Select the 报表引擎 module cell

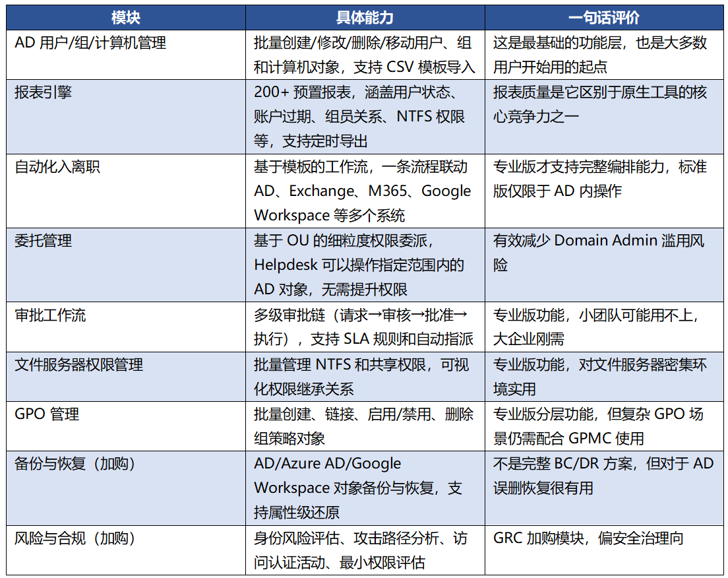(126, 117)
